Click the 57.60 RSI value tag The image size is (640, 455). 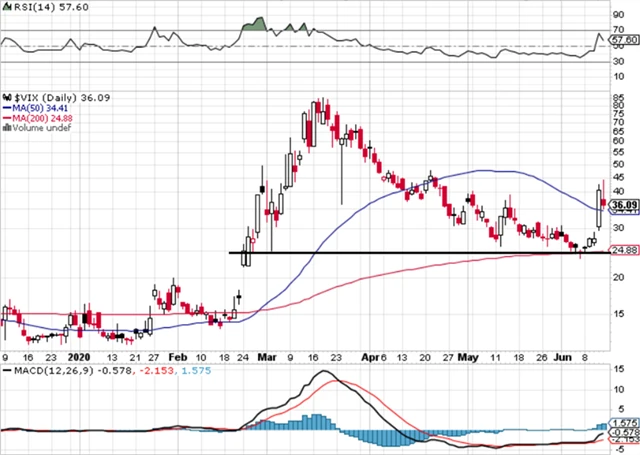[624, 39]
